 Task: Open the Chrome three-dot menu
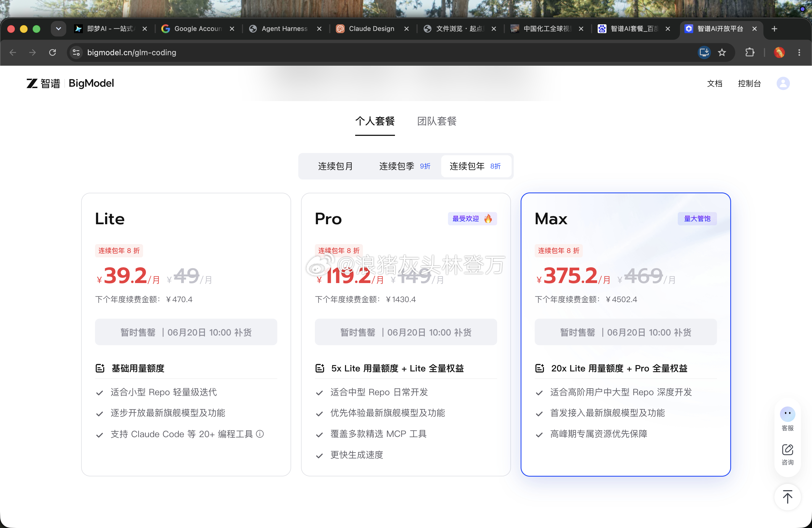[799, 52]
